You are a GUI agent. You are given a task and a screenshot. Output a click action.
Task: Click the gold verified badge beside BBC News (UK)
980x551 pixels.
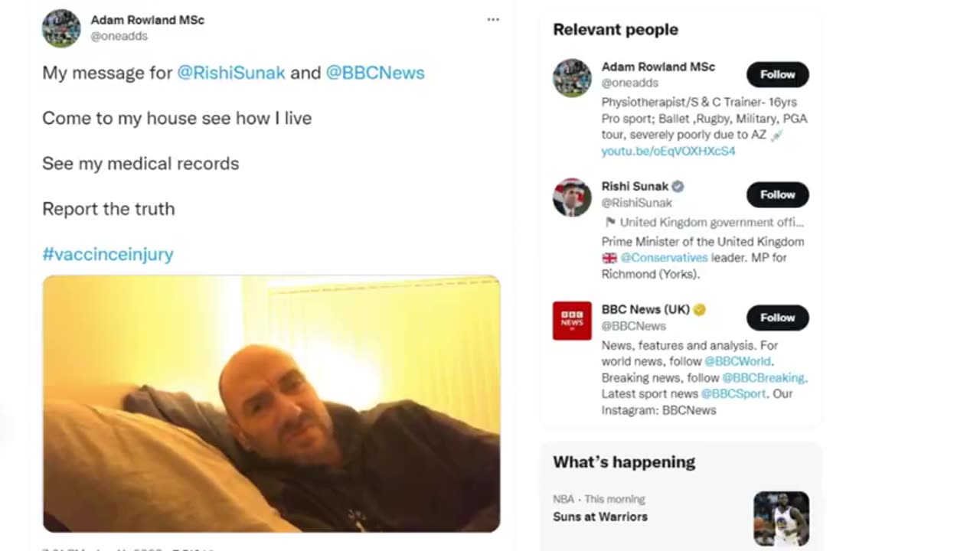pyautogui.click(x=699, y=309)
